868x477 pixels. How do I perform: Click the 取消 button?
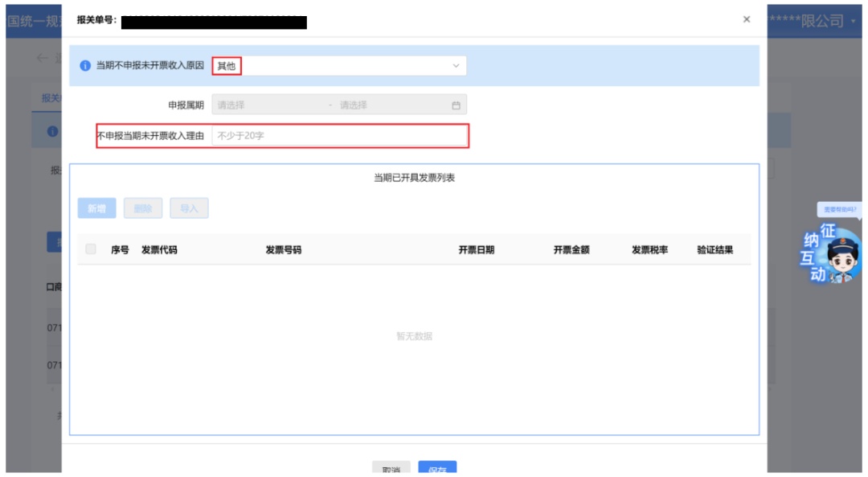tap(391, 467)
